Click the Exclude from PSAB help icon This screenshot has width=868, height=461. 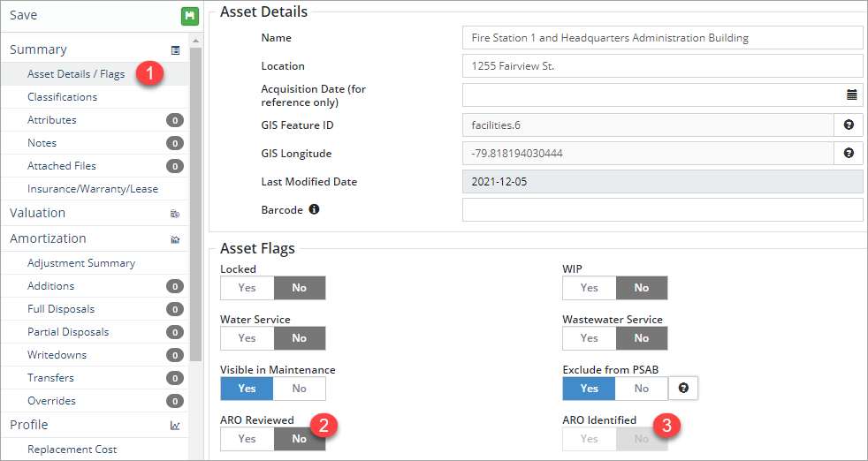click(x=683, y=389)
